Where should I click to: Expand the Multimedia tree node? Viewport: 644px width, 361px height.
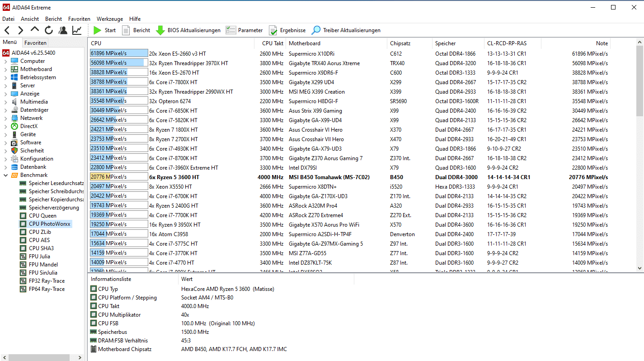coord(5,102)
